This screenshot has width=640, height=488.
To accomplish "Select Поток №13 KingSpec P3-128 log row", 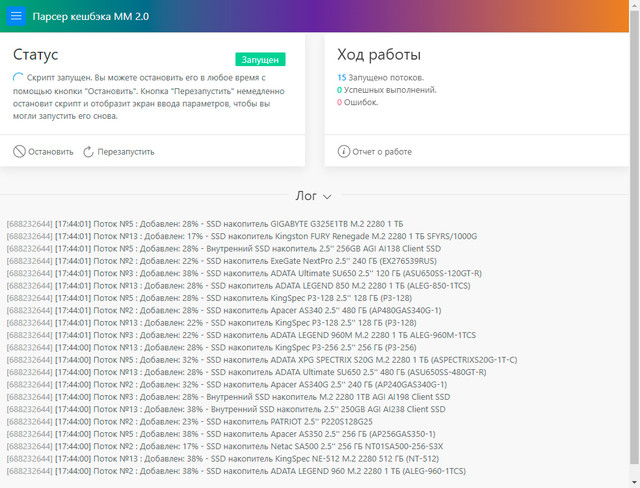I will pyautogui.click(x=211, y=323).
